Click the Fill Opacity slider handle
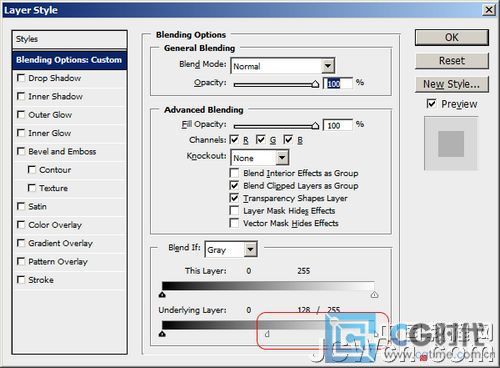Screen dimensions: 500x368 tap(315, 126)
